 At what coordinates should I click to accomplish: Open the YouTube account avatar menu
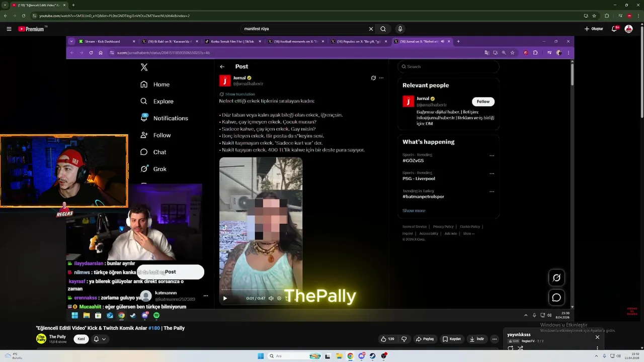(x=628, y=29)
